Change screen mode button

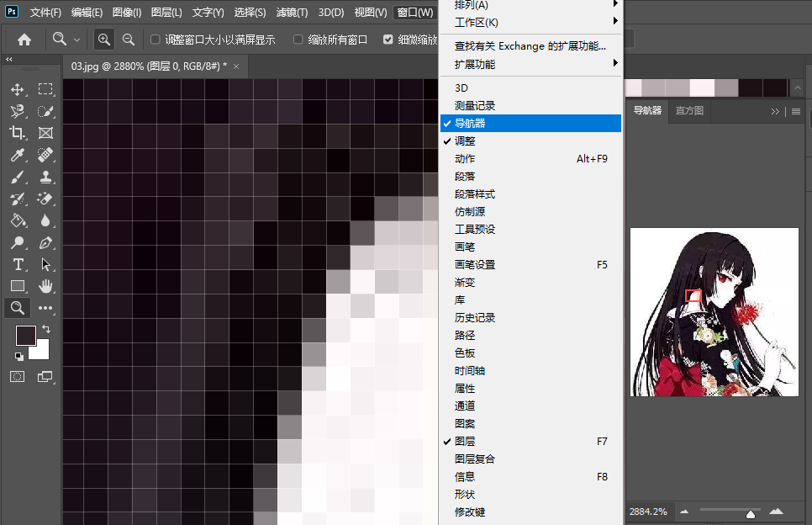click(x=45, y=377)
